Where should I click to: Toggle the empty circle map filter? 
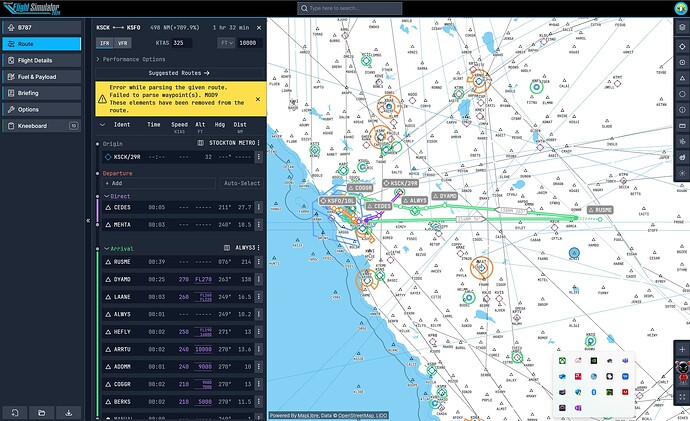[x=682, y=94]
